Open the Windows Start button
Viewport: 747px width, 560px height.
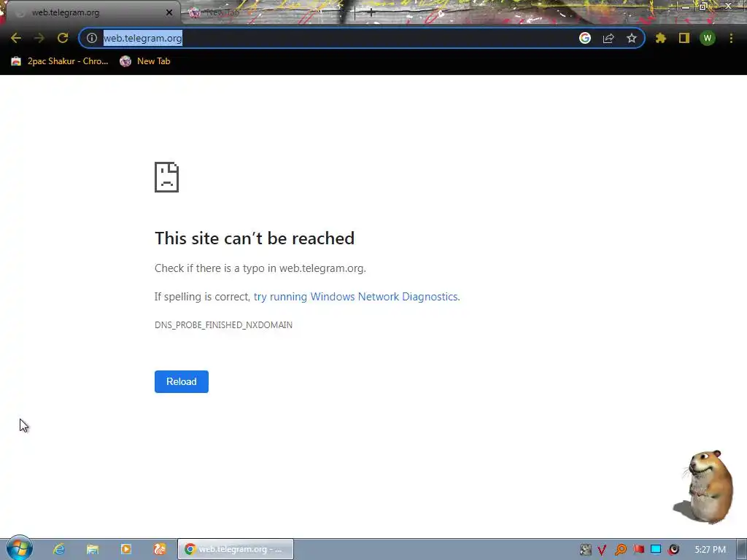19,548
